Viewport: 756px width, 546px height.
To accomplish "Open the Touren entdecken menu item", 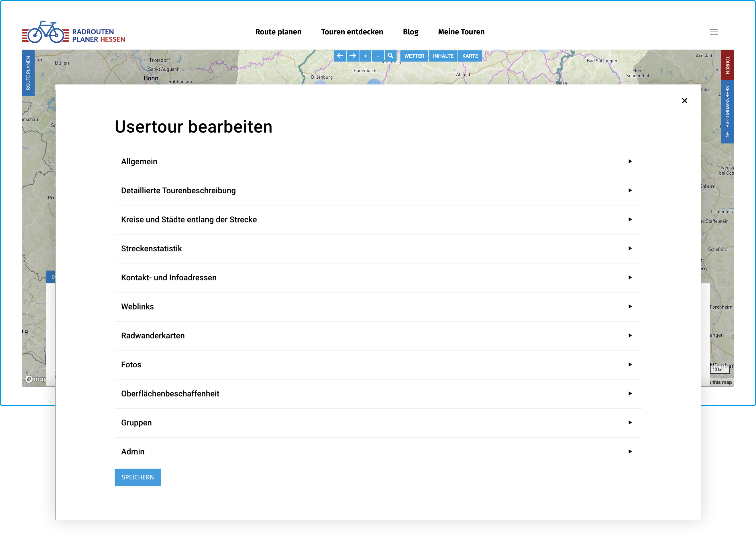I will click(352, 32).
